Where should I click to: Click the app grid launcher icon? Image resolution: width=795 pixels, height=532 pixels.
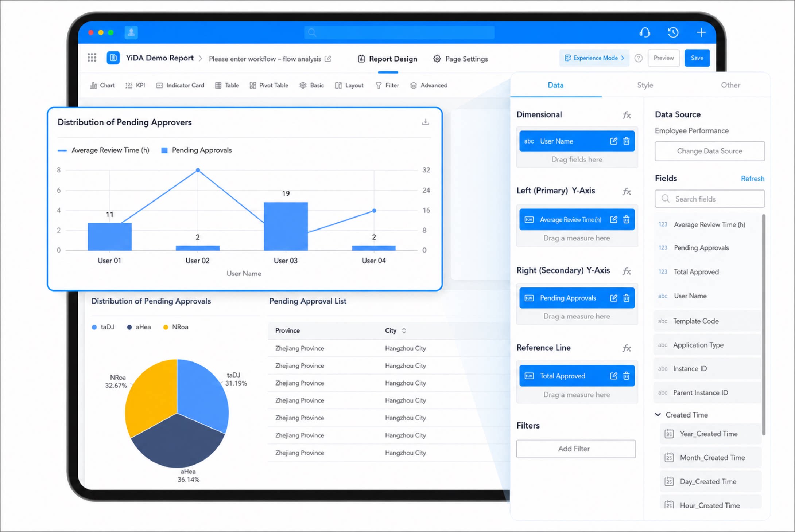92,58
